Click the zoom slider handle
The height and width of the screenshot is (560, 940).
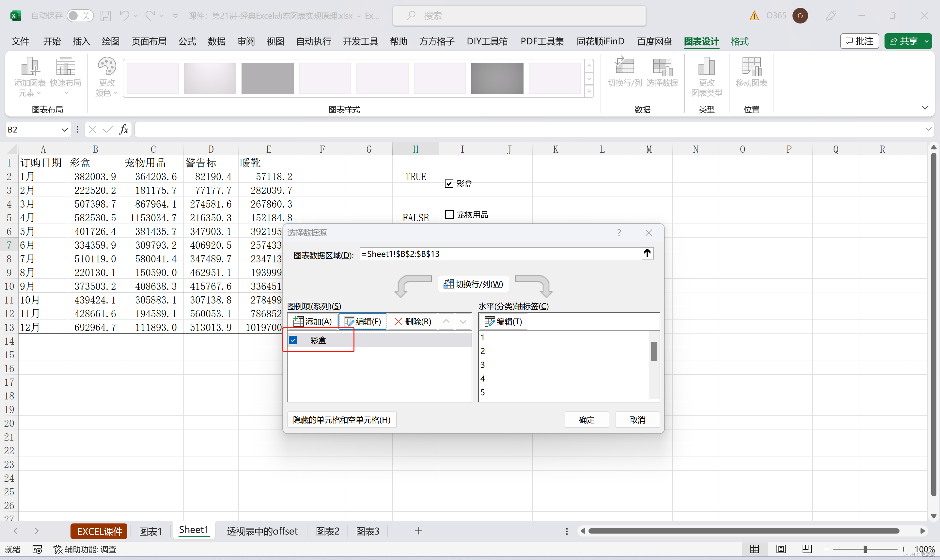[x=865, y=549]
